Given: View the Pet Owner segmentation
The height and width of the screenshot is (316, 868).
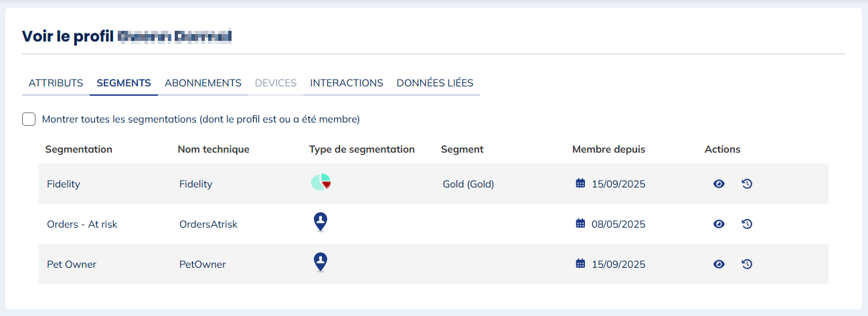Looking at the screenshot, I should click(719, 264).
